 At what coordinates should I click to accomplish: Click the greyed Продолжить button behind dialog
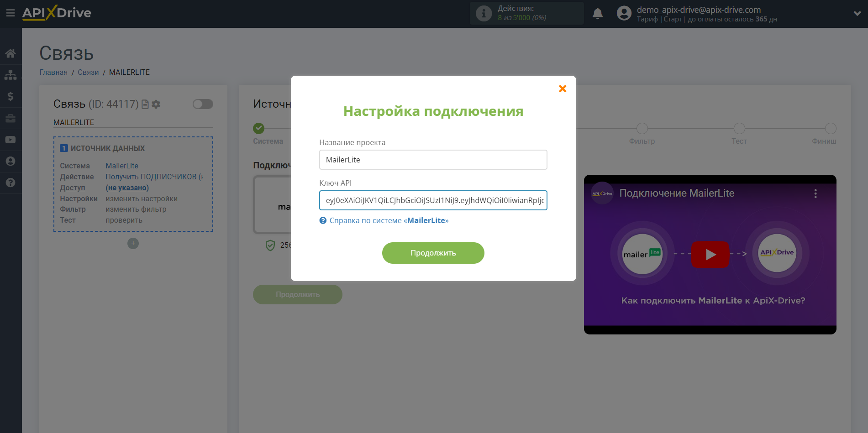click(298, 294)
